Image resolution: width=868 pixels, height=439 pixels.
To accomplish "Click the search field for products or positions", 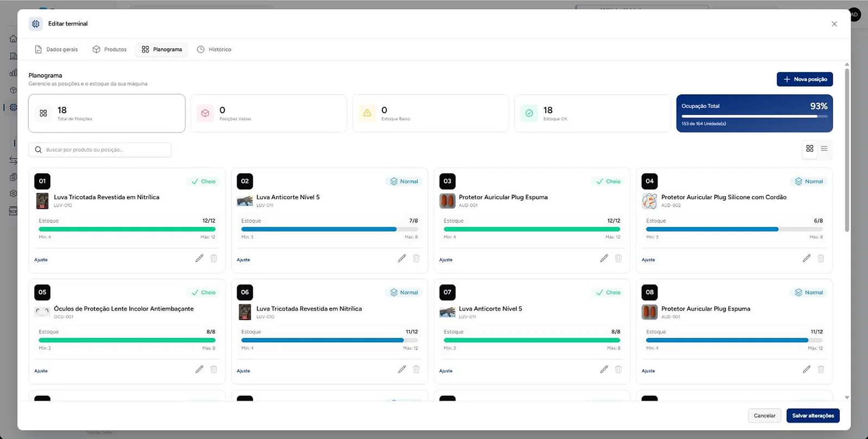I will pyautogui.click(x=100, y=150).
